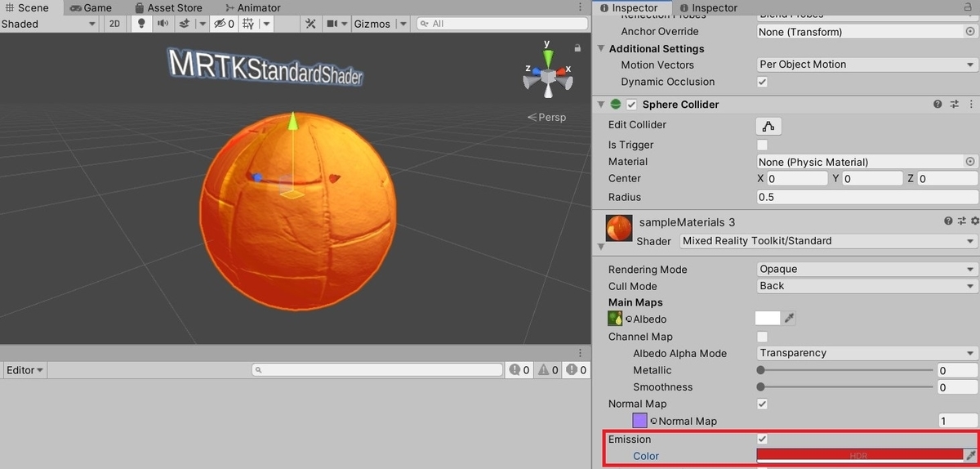Image resolution: width=980 pixels, height=469 pixels.
Task: Open sampleMaterials 3 help icon
Action: [x=948, y=221]
